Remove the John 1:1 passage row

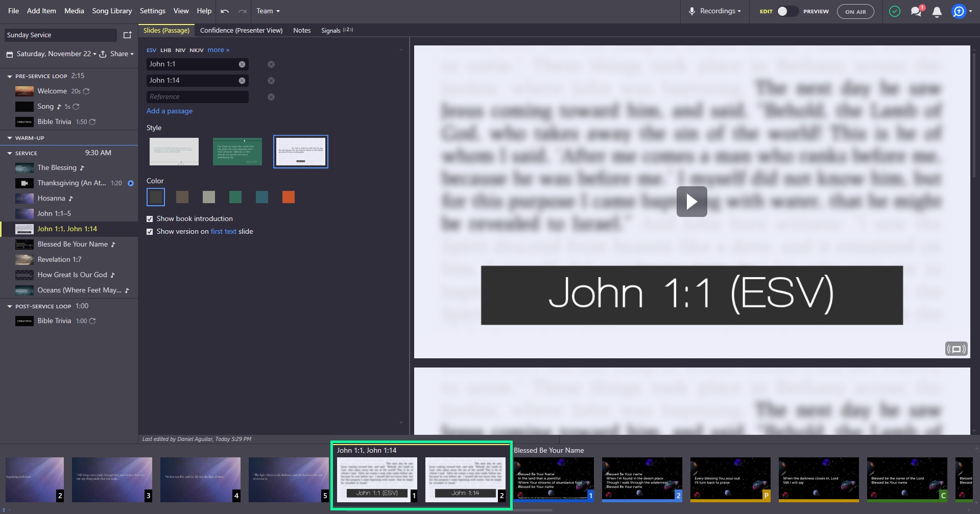click(x=271, y=64)
